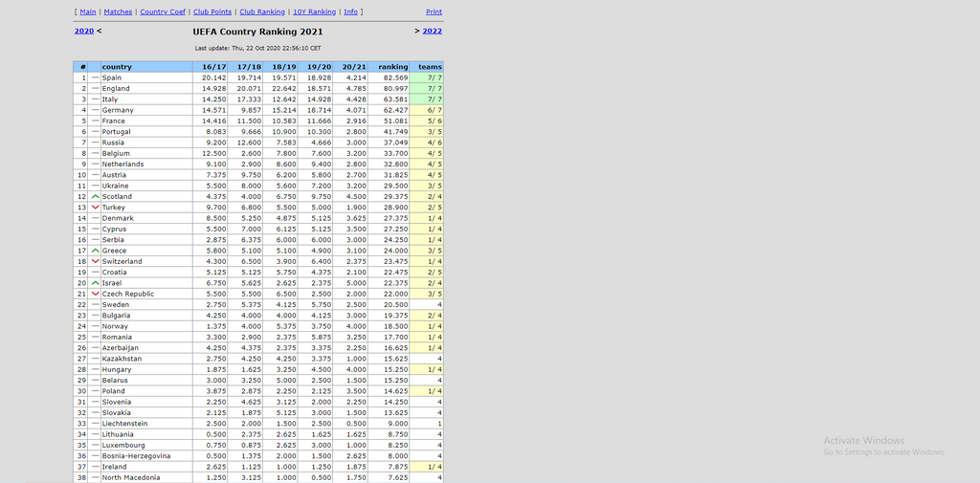Image resolution: width=980 pixels, height=483 pixels.
Task: Select the Austria country cell
Action: coord(146,175)
